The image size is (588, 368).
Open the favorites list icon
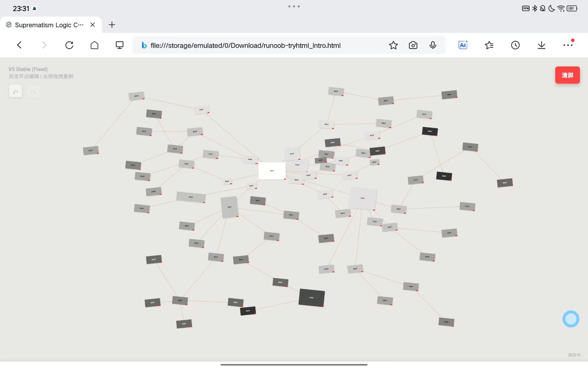(489, 45)
